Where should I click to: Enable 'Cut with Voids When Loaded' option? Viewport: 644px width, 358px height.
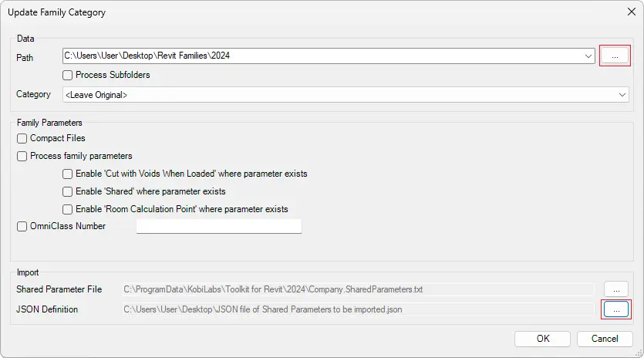(x=69, y=174)
